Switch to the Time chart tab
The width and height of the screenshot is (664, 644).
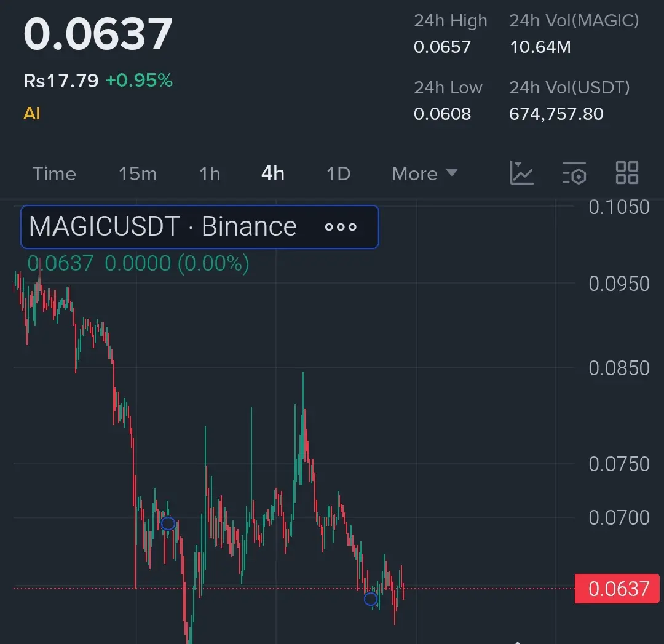[54, 173]
